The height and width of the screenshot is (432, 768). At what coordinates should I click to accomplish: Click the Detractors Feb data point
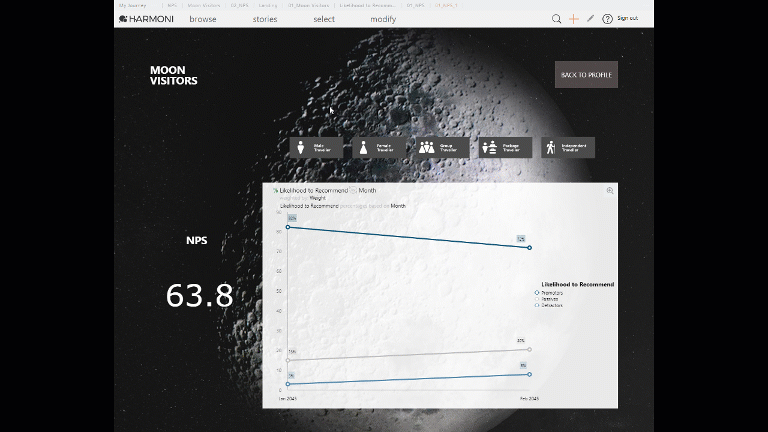529,375
